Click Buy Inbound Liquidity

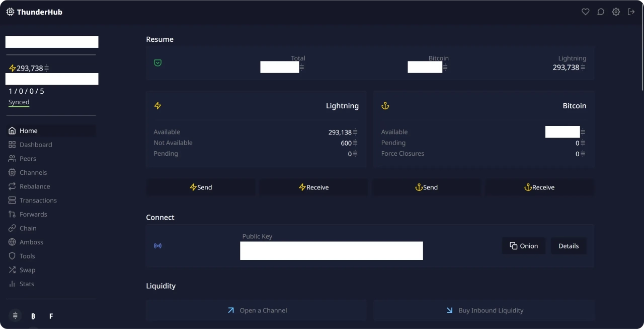[484, 310]
